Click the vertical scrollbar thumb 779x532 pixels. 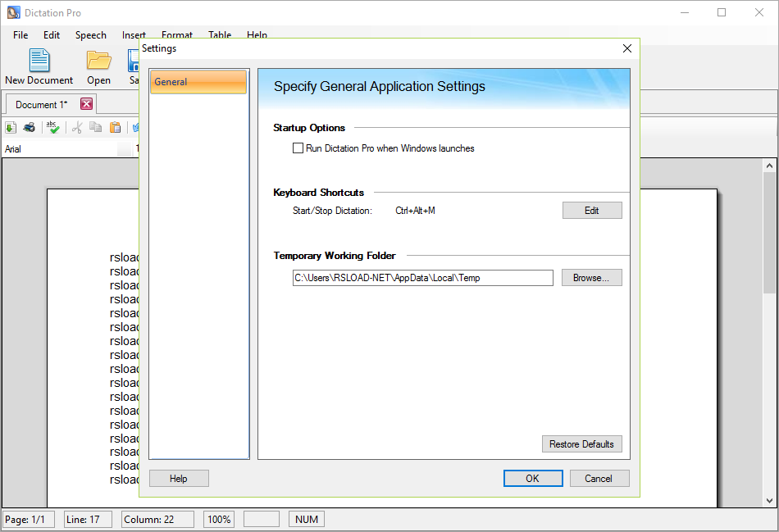769,233
